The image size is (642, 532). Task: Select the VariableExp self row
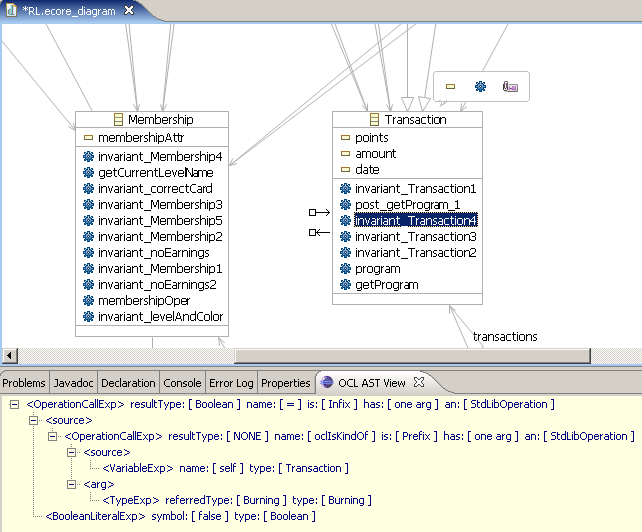point(226,468)
